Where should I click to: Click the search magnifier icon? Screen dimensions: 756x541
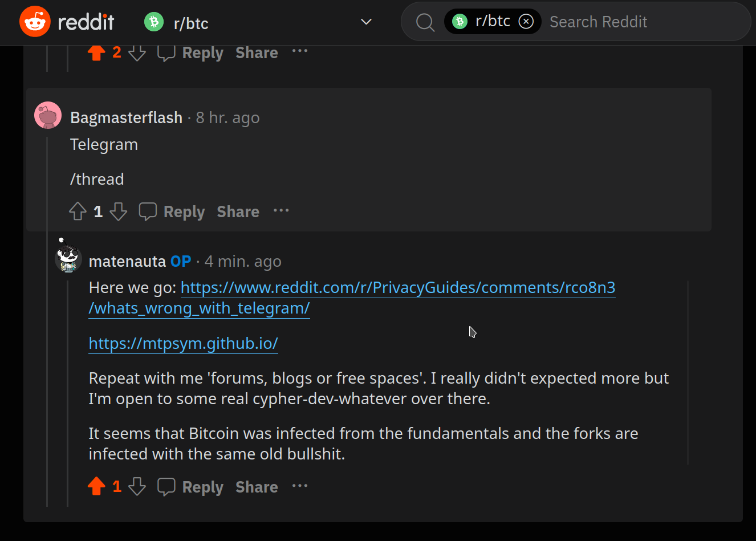click(425, 22)
